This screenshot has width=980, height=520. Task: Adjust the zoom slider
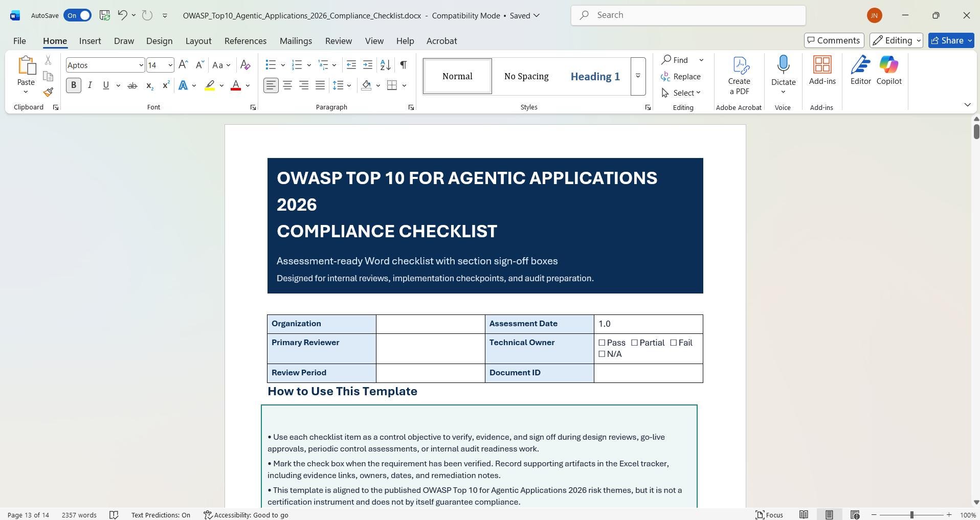pyautogui.click(x=911, y=515)
